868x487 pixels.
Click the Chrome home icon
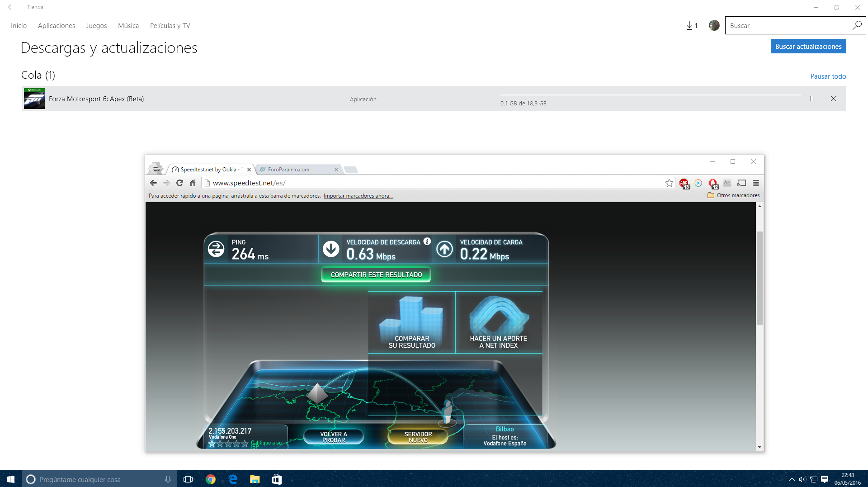(x=193, y=183)
